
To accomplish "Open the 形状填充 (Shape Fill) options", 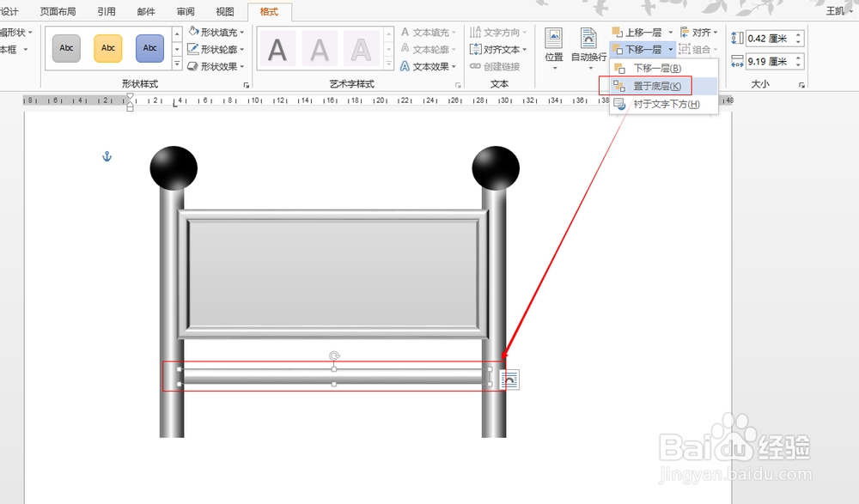I will [215, 32].
